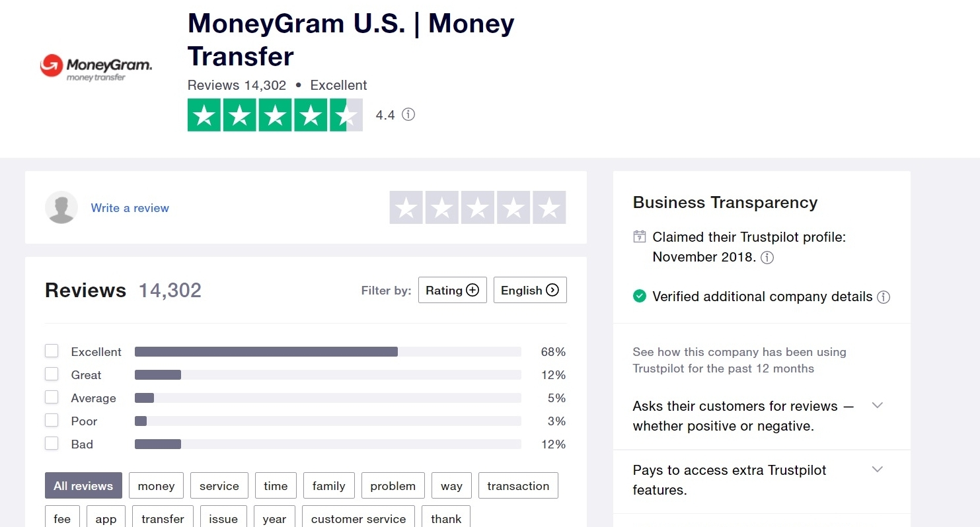Click info icon after November 2018
Image resolution: width=980 pixels, height=527 pixels.
point(767,258)
